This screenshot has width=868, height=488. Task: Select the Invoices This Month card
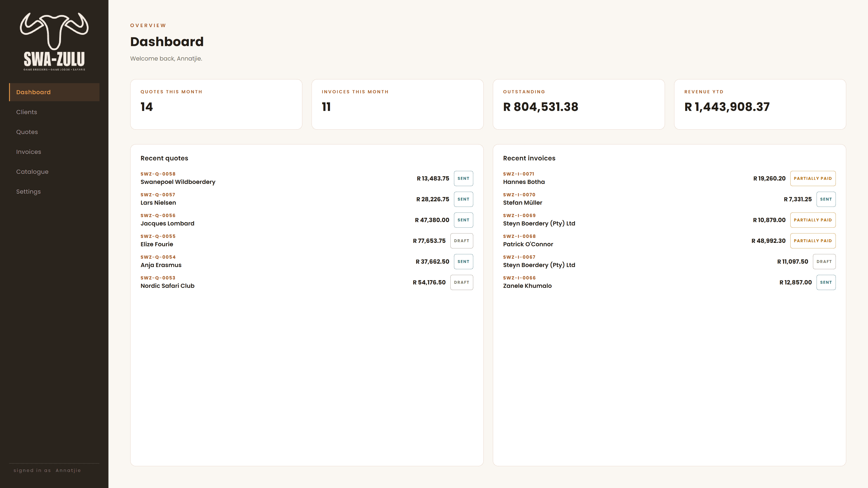(397, 104)
